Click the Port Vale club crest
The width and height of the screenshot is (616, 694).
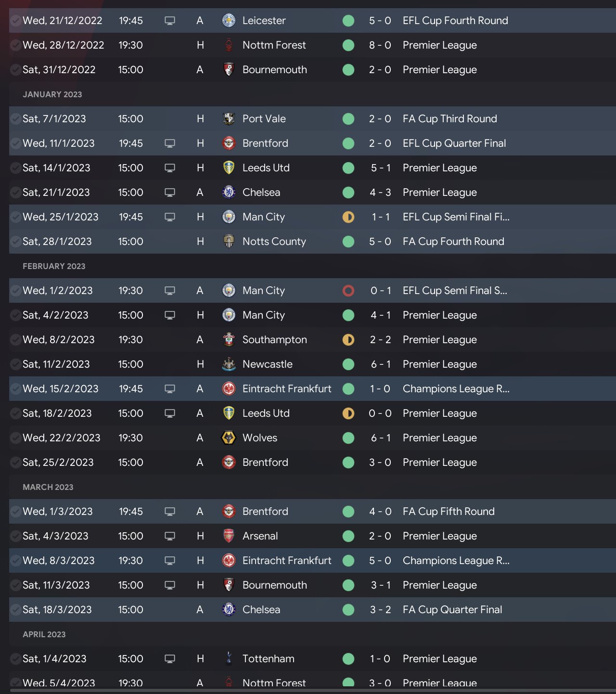229,119
